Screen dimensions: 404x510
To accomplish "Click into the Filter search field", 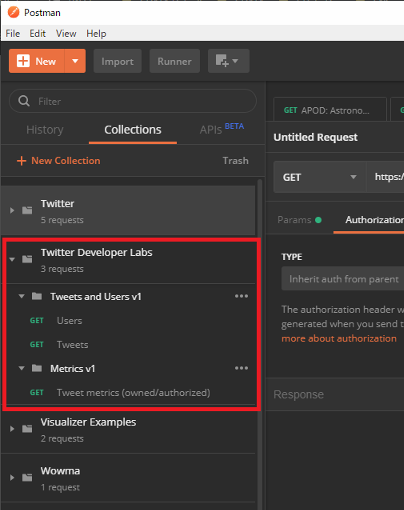I will pos(133,101).
